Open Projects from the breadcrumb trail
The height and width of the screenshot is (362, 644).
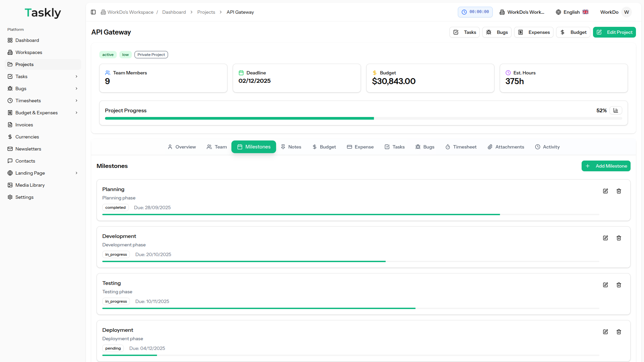coord(206,12)
